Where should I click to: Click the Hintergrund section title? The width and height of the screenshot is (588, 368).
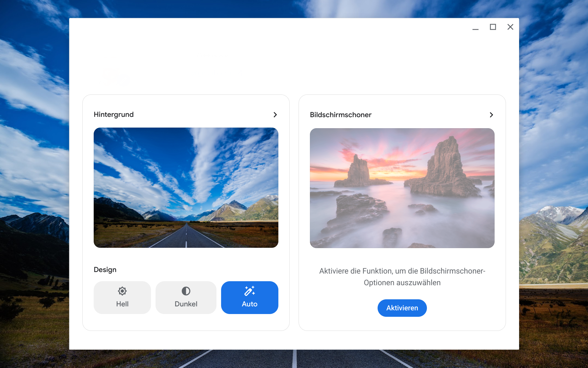point(114,114)
